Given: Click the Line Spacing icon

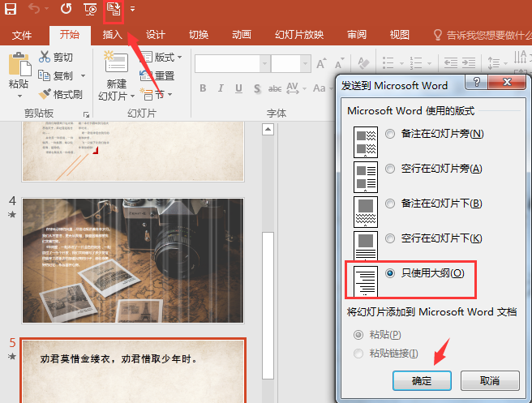Looking at the screenshot, I should (494, 63).
